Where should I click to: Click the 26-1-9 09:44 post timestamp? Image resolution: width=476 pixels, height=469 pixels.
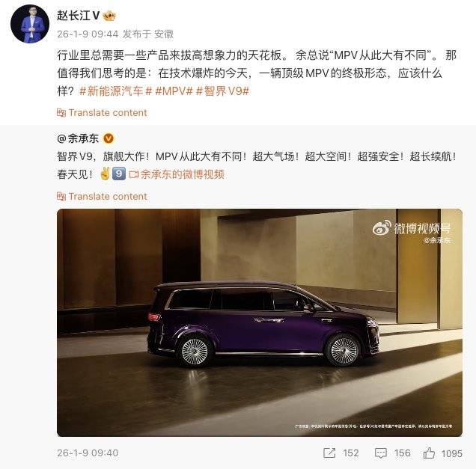tap(88, 34)
